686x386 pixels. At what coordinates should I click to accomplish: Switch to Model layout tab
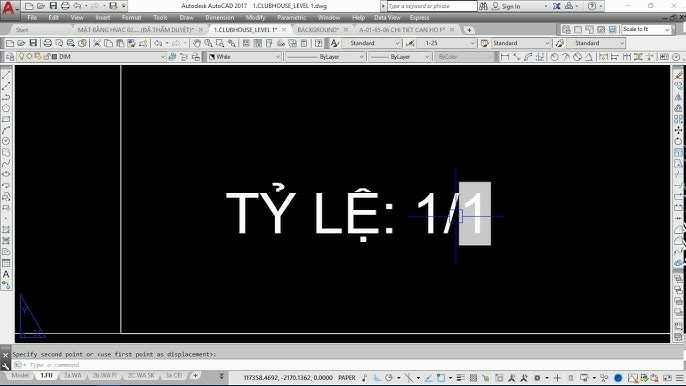(20, 375)
